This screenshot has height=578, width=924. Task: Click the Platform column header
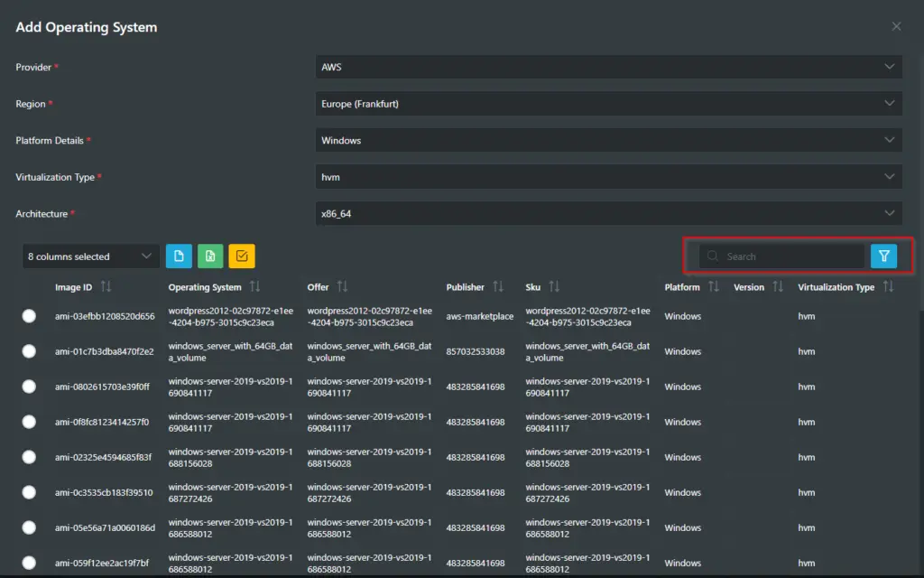coord(682,287)
